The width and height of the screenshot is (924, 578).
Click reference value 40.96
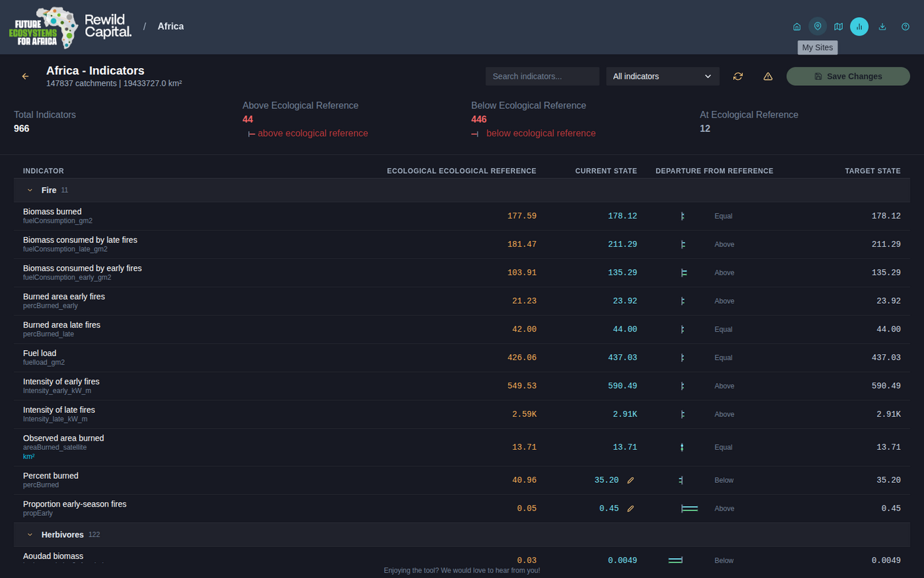[524, 481]
